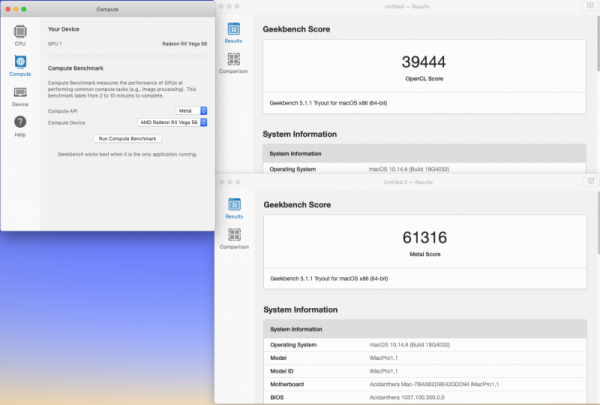Screen dimensions: 600x405
Task: Click the Model row value iMacPro1,1
Action: 383,358
